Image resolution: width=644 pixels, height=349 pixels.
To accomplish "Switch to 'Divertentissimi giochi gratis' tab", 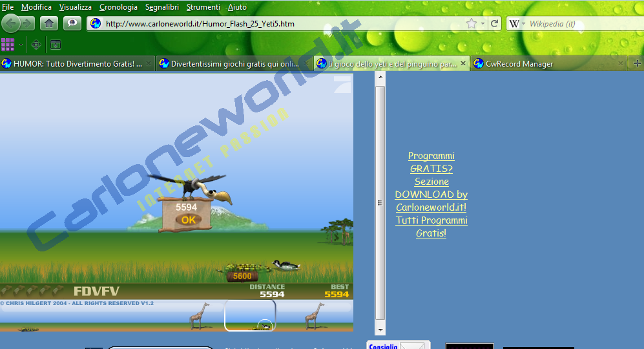I will pos(234,64).
